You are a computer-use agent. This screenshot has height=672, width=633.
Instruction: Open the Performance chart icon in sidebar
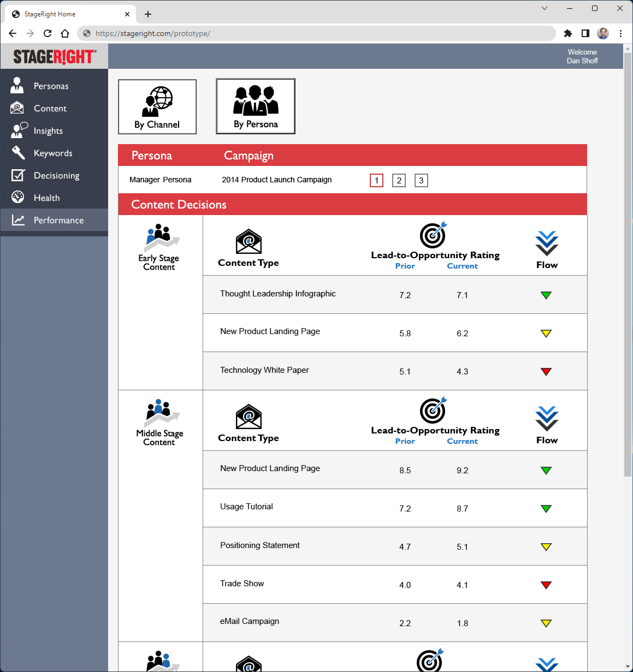pyautogui.click(x=18, y=220)
